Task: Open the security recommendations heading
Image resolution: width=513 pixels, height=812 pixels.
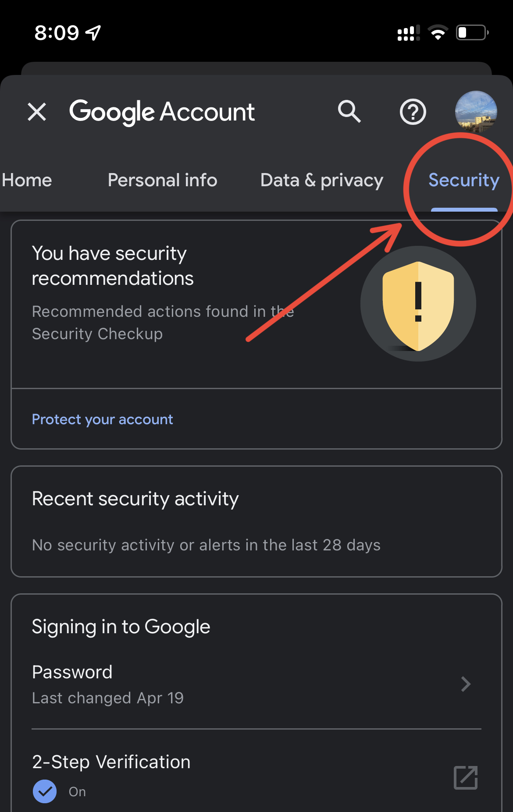Action: pyautogui.click(x=113, y=266)
